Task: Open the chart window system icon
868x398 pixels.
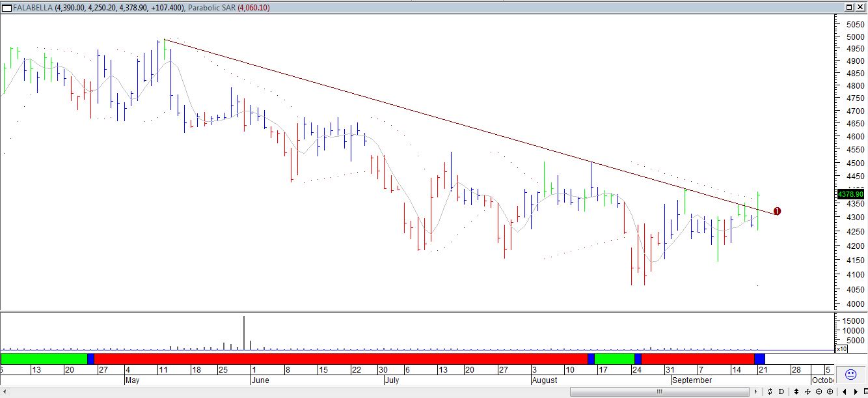Action: [6, 7]
